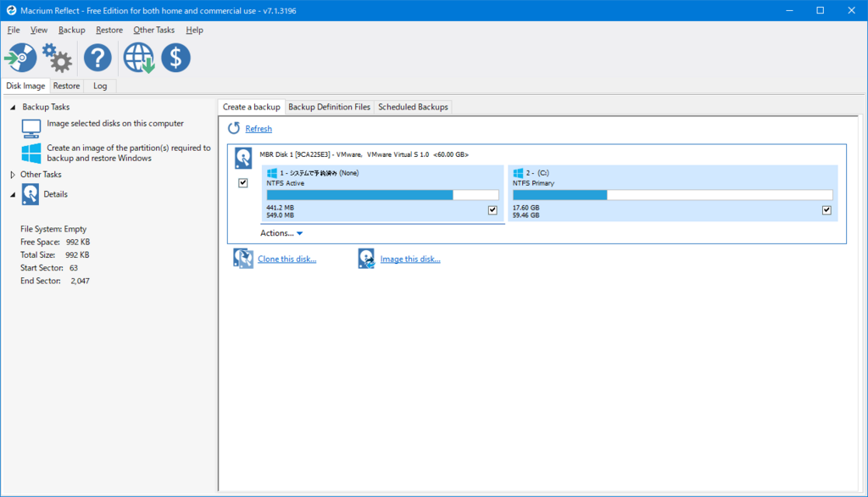
Task: Click partition 1 usage bar
Action: tap(382, 195)
